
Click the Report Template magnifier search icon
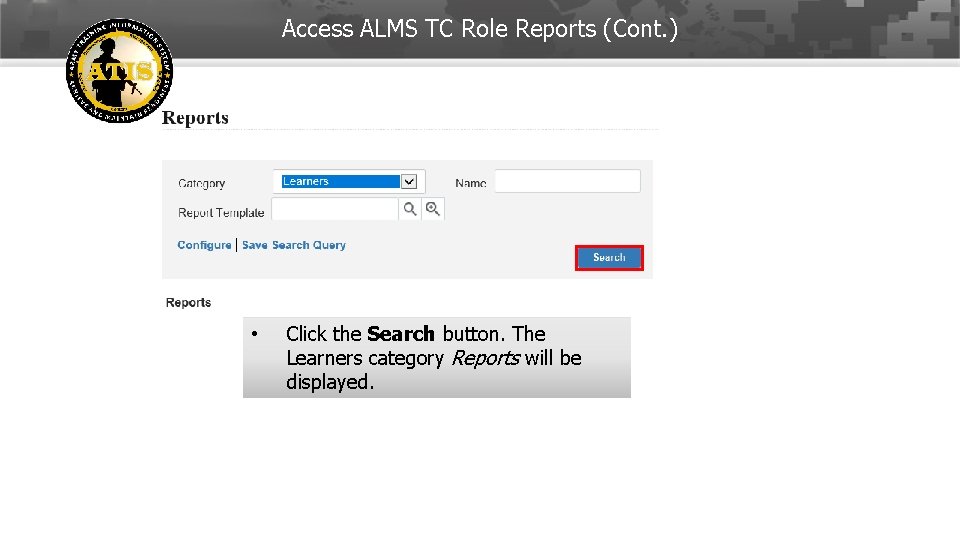tap(410, 209)
